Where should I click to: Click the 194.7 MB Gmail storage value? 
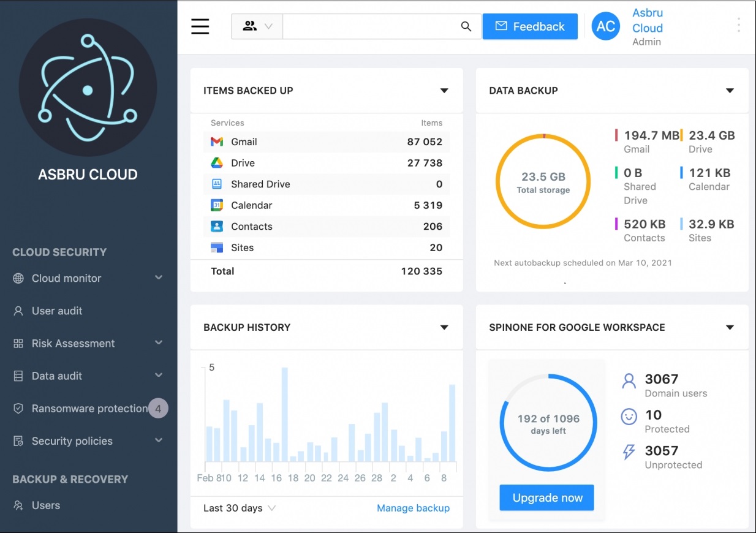click(652, 135)
